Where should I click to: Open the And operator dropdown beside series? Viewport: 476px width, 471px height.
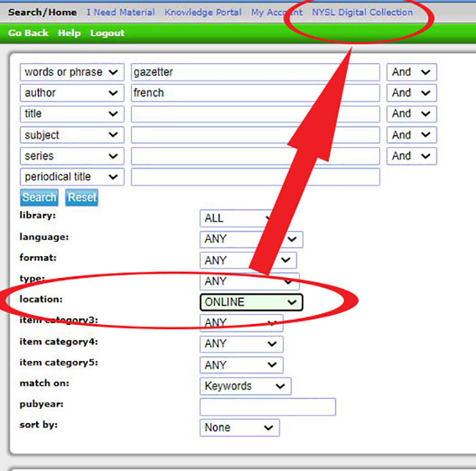[411, 156]
